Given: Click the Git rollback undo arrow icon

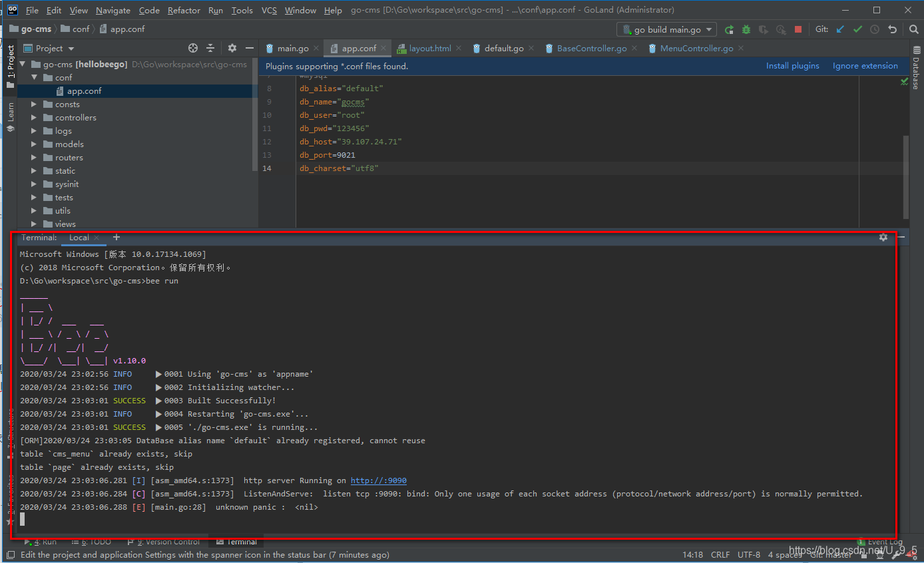Looking at the screenshot, I should click(893, 29).
